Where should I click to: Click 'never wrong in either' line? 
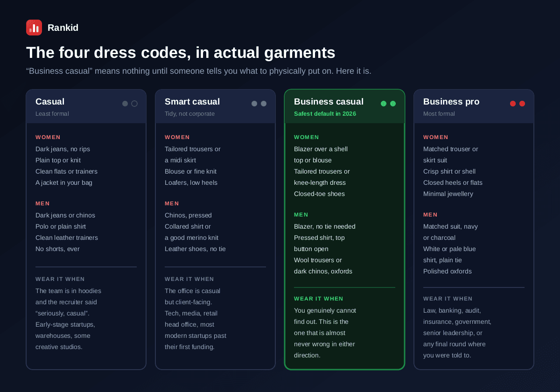coord(324,344)
